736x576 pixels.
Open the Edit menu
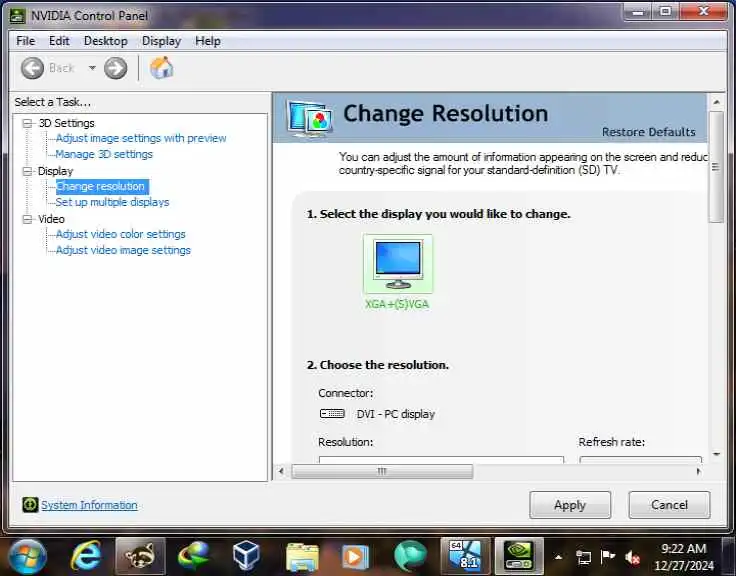tap(59, 41)
